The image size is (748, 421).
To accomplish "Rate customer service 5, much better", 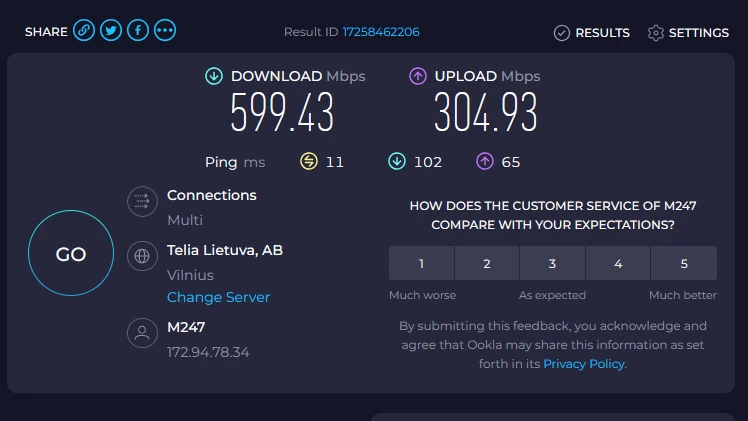I will [684, 264].
